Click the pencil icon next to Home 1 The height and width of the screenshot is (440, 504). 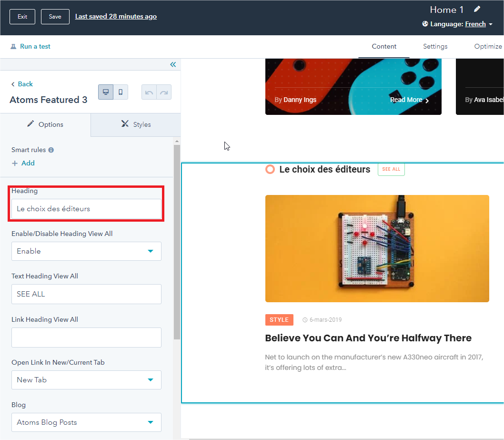[477, 10]
